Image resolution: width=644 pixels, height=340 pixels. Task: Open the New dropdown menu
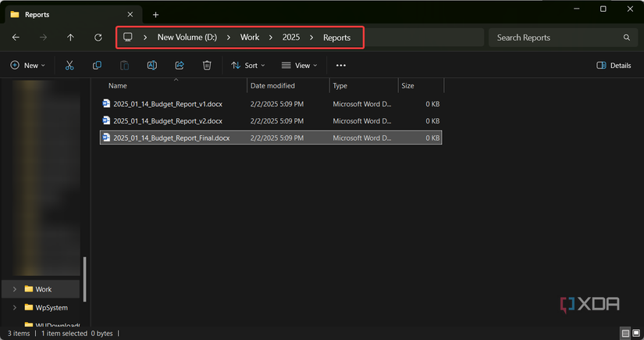[x=28, y=66]
